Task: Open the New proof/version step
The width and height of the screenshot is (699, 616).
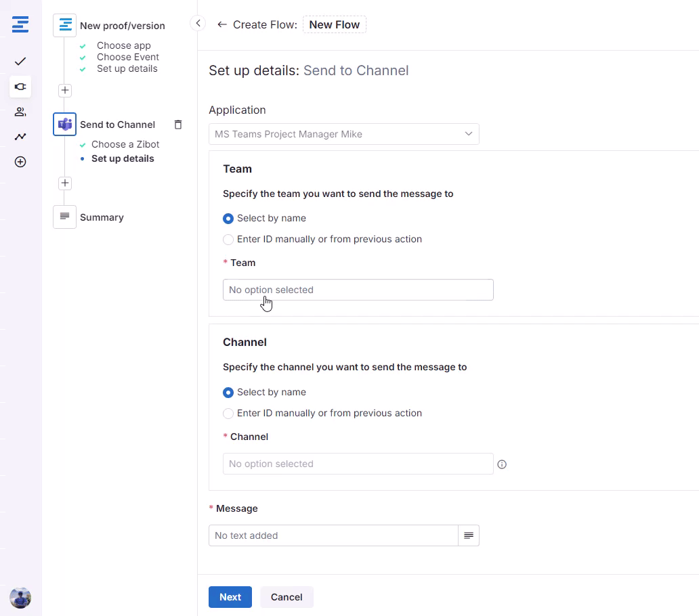Action: 122,26
